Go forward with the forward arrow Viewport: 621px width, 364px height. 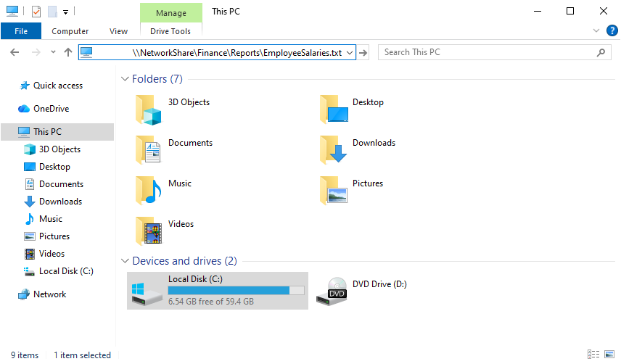tap(36, 52)
